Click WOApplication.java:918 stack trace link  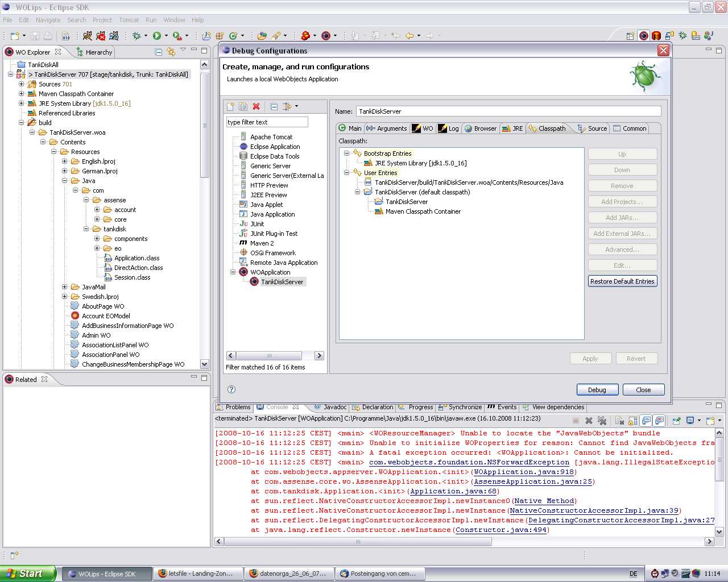(524, 472)
